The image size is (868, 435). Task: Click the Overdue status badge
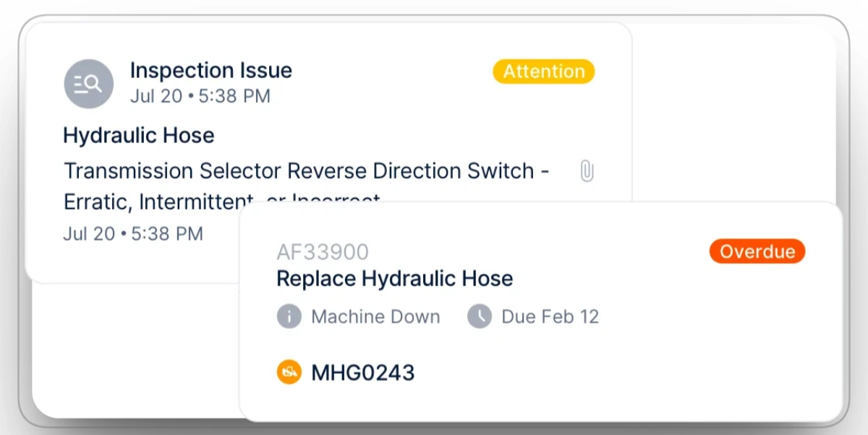click(x=757, y=251)
